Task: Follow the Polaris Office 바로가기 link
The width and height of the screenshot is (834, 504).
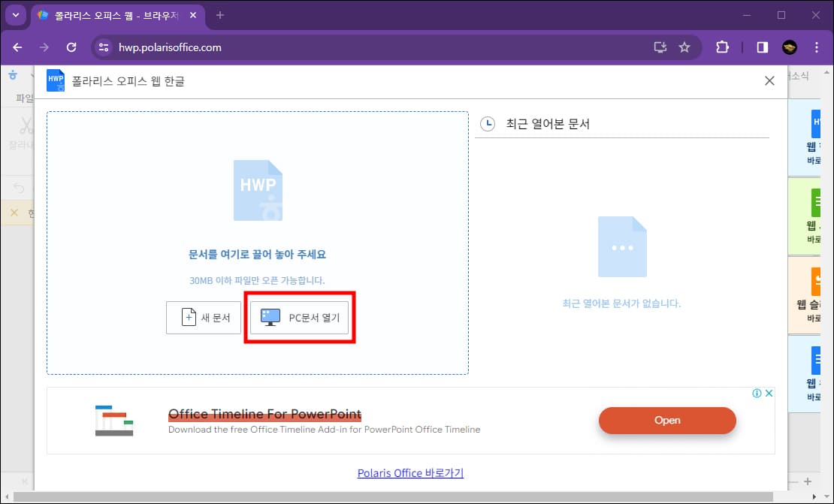Action: tap(410, 473)
